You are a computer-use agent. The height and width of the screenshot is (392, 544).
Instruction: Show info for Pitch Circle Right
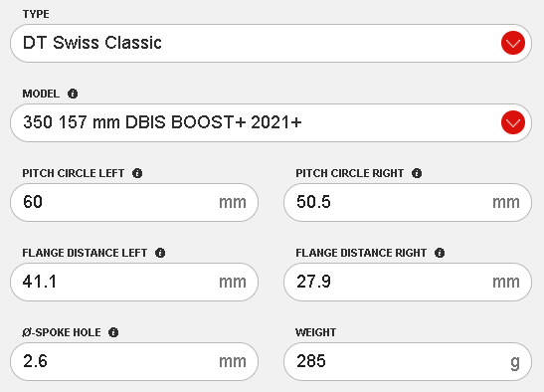[417, 173]
